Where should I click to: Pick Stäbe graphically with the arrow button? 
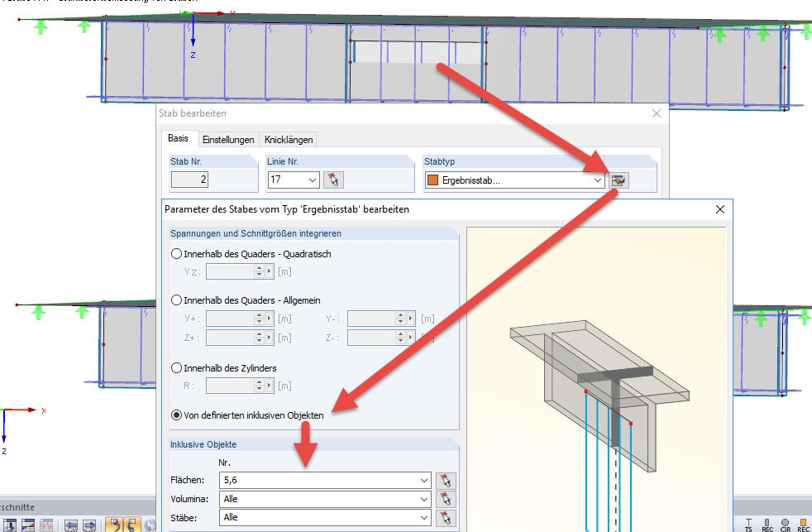pos(446,517)
